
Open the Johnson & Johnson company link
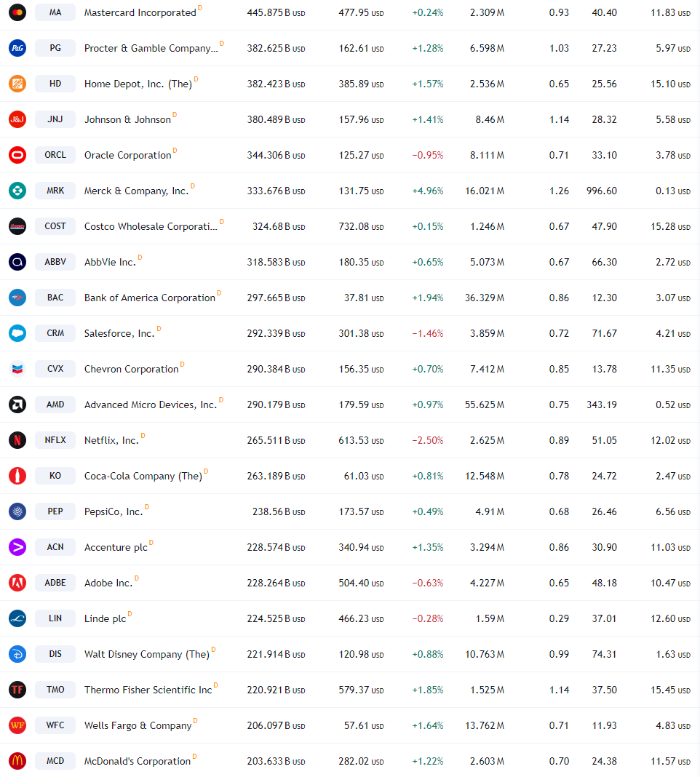[127, 120]
